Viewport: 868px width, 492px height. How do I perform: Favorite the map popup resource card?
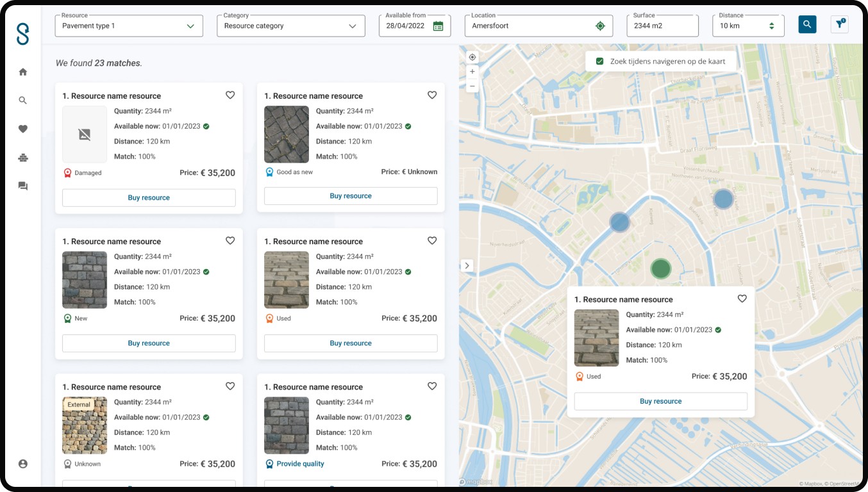tap(742, 299)
